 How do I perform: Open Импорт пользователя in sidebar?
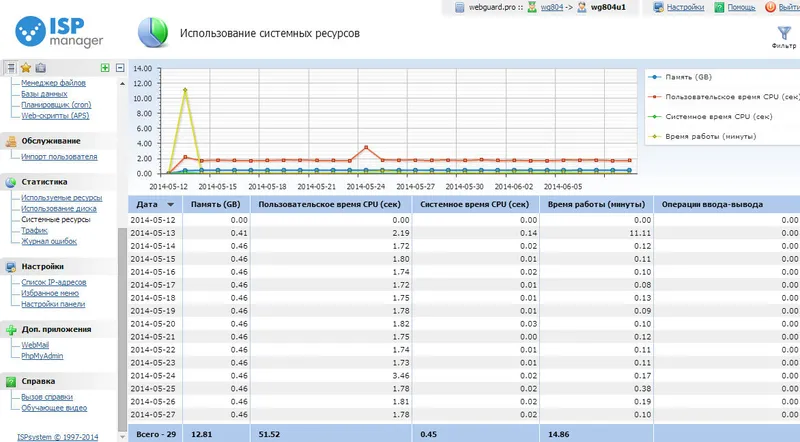pos(59,157)
